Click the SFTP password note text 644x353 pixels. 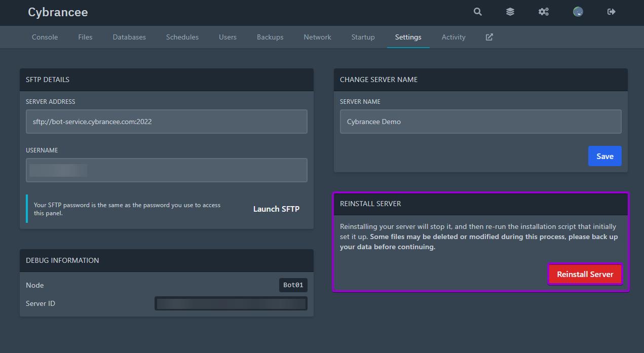pos(127,209)
